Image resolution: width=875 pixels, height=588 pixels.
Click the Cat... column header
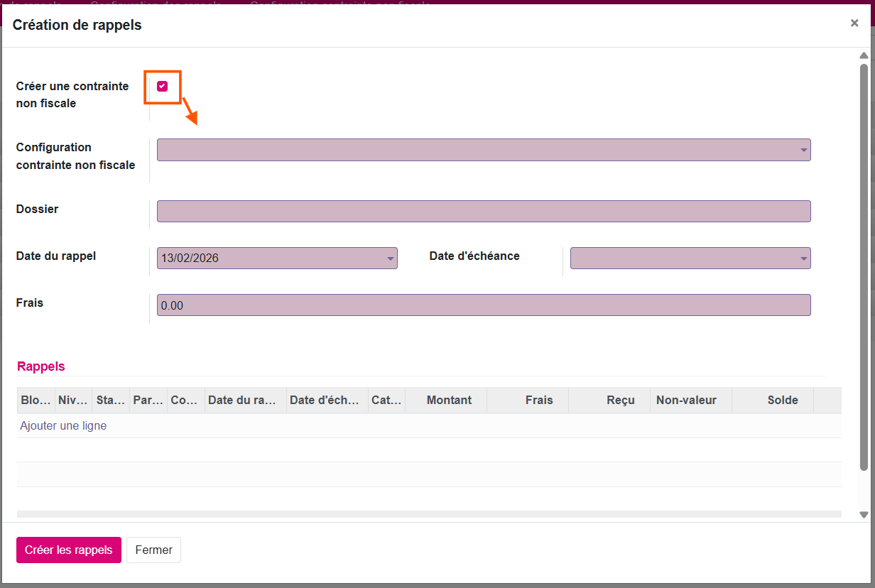[x=386, y=401]
